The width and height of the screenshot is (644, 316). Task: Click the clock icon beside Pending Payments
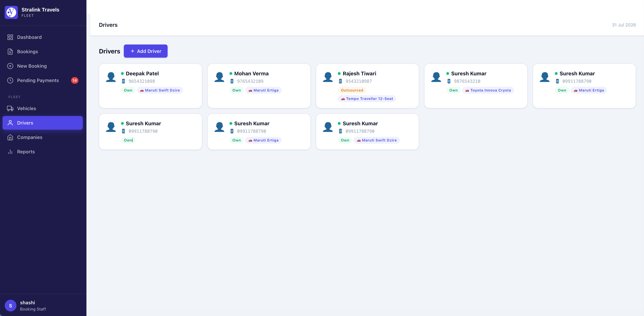pyautogui.click(x=10, y=80)
